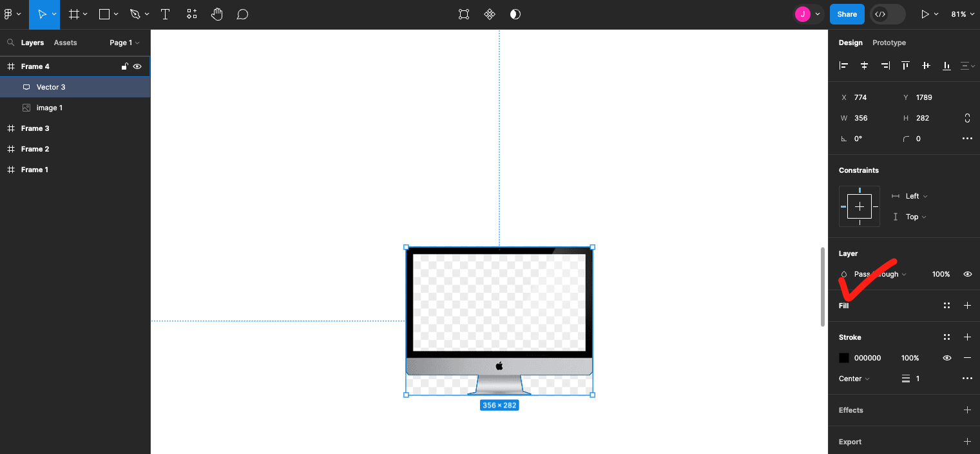Viewport: 980px width, 454px height.
Task: Select the Move tool
Action: 41,14
